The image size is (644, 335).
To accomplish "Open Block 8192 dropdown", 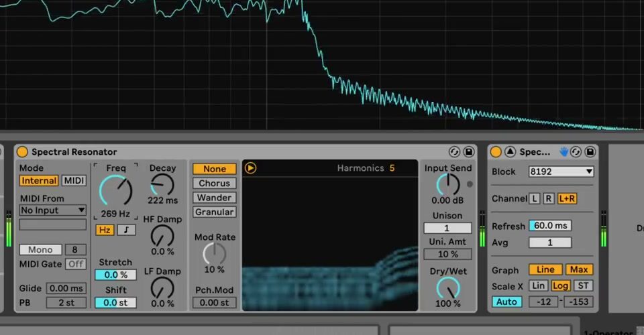I will point(561,172).
